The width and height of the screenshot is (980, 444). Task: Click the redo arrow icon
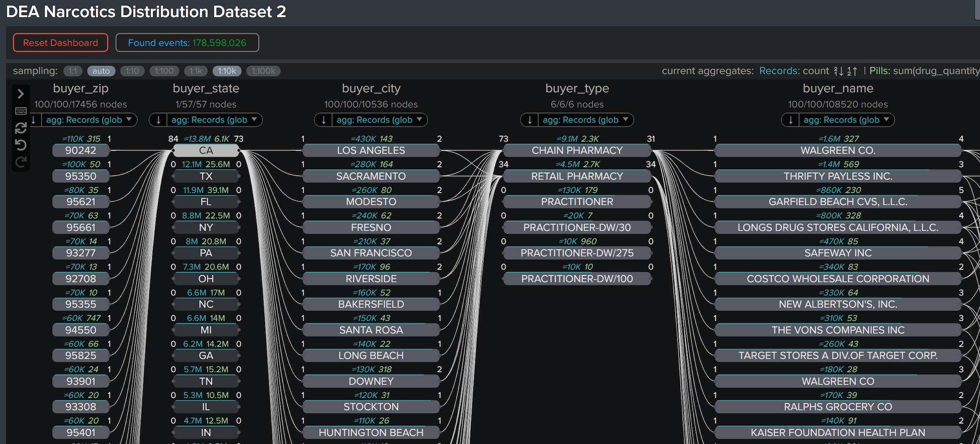21,162
